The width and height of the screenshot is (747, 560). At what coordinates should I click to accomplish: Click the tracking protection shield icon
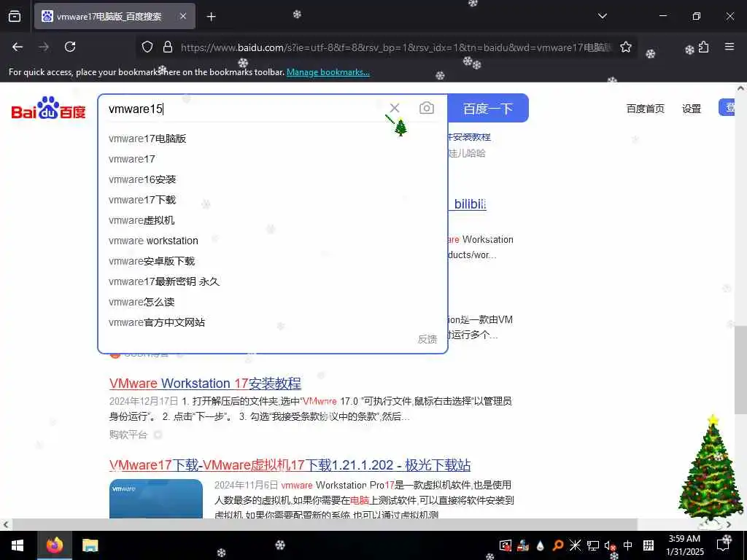[147, 47]
